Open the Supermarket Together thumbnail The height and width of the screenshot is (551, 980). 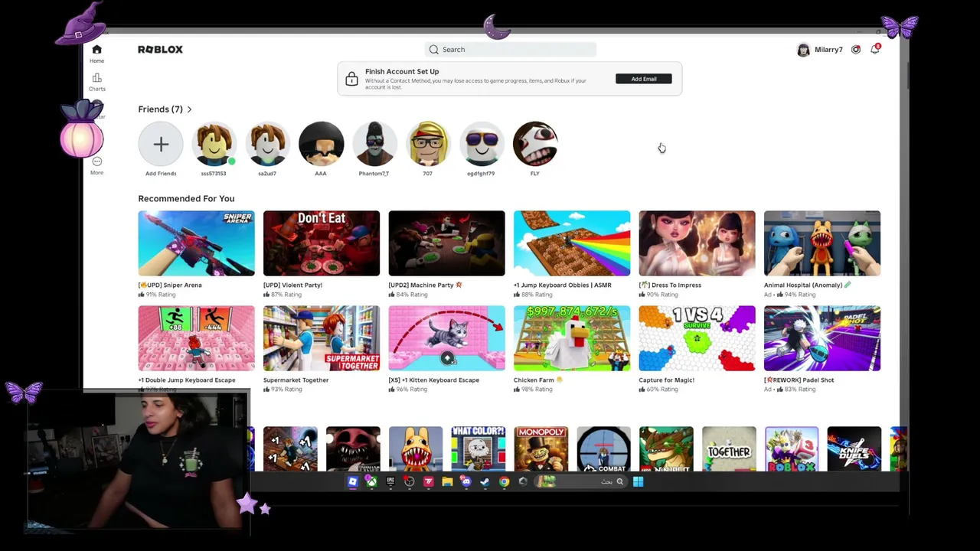click(322, 338)
